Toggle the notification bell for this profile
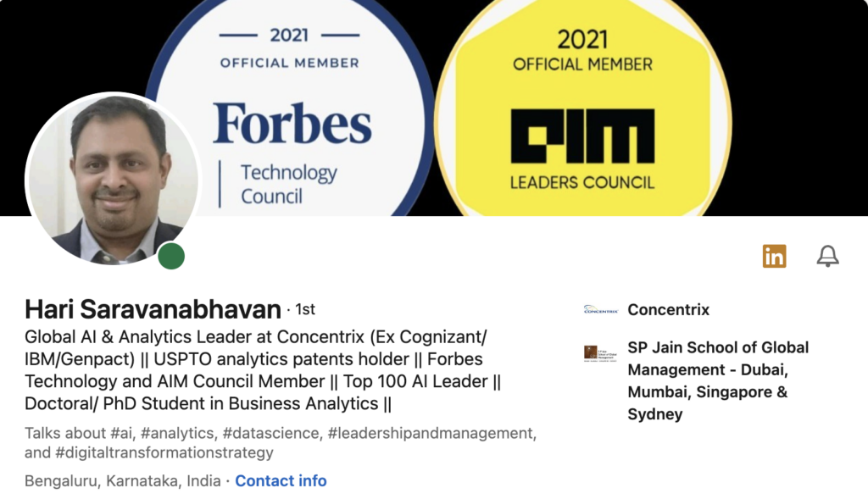868x499 pixels. [x=827, y=256]
